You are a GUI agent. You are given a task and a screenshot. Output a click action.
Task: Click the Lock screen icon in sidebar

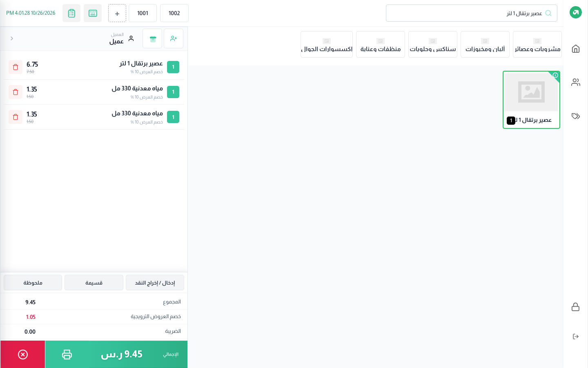pos(575,307)
